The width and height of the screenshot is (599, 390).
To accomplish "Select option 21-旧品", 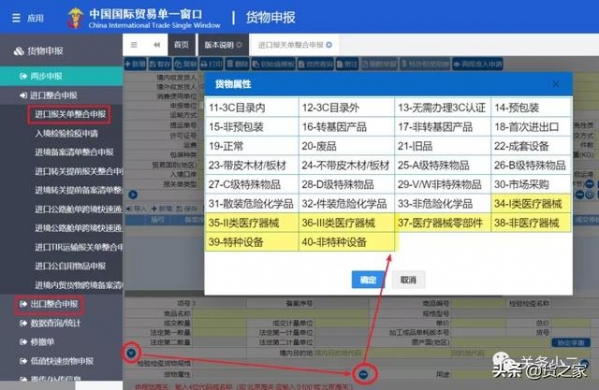I will tap(442, 146).
